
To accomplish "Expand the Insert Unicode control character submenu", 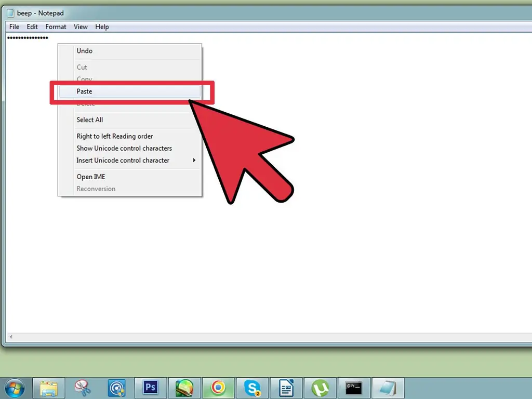I will [x=130, y=160].
